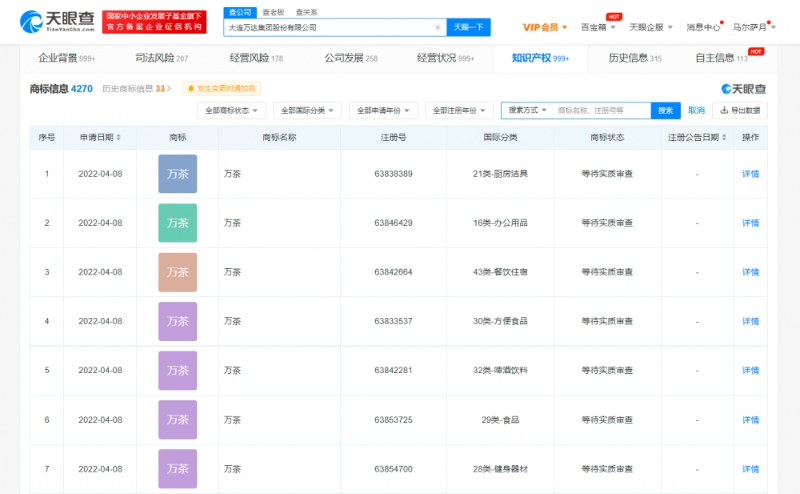Open the 搜索方式 selector dropdown
This screenshot has height=494, width=800.
click(527, 110)
